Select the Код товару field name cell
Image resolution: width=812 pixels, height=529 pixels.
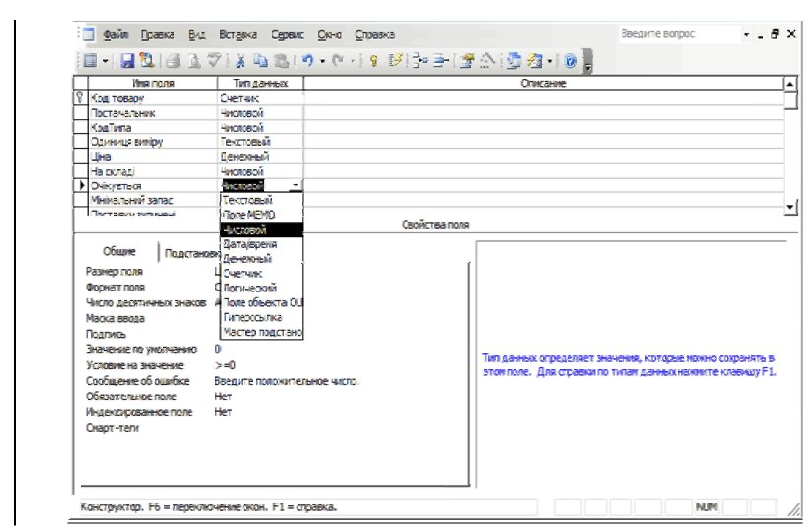(153, 98)
